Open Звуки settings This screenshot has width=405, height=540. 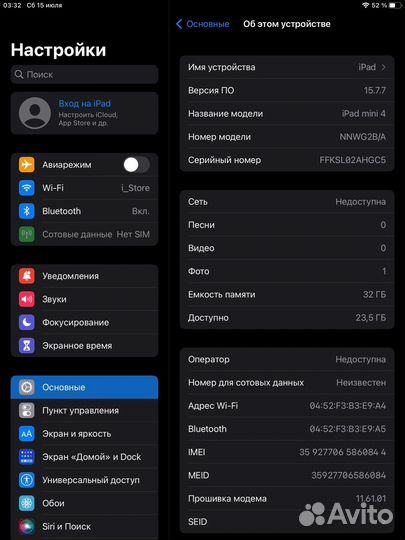(x=84, y=299)
